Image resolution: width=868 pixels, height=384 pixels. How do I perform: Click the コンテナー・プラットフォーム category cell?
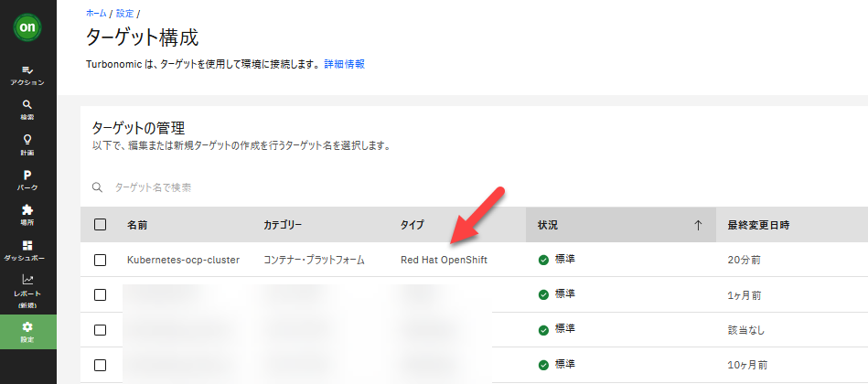[x=314, y=260]
